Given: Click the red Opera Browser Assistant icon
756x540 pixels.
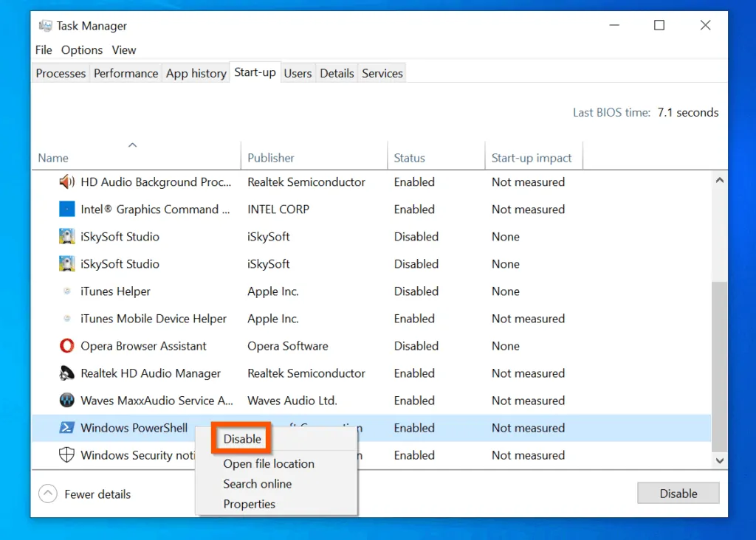Looking at the screenshot, I should 66,346.
